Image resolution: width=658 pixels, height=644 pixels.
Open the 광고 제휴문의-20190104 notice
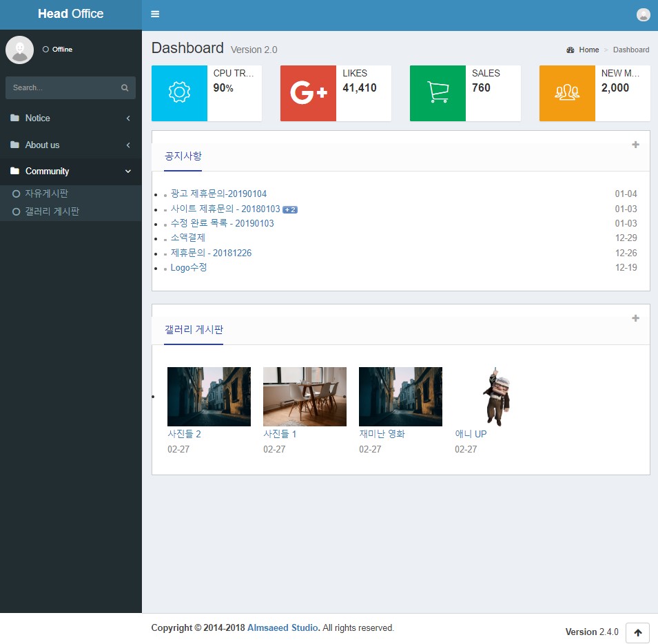[x=218, y=194]
